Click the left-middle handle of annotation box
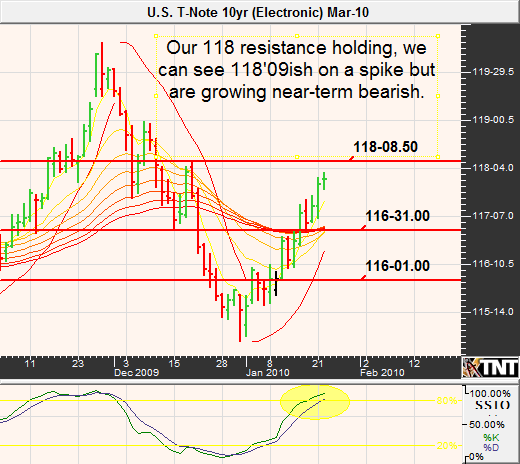The height and width of the screenshot is (464, 520). [x=156, y=96]
